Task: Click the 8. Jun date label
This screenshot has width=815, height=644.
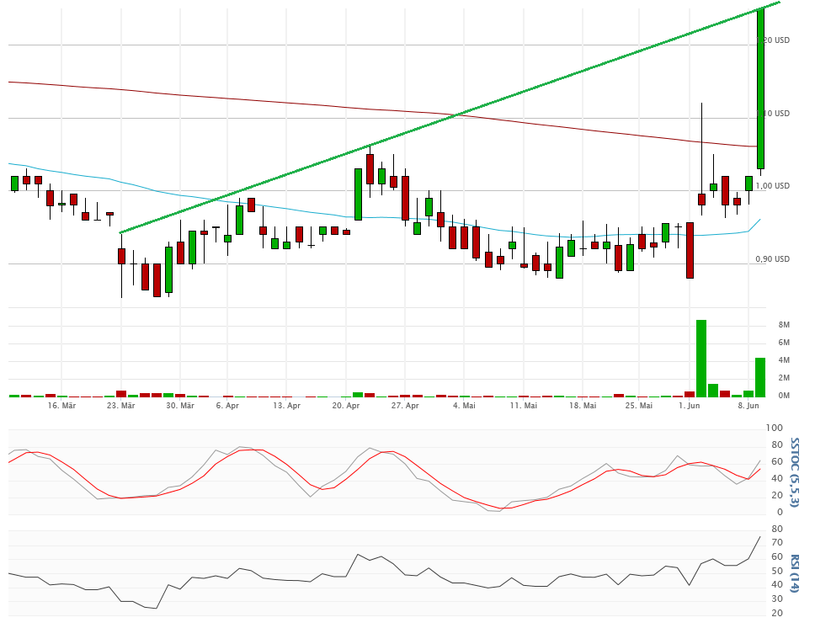Action: [748, 406]
